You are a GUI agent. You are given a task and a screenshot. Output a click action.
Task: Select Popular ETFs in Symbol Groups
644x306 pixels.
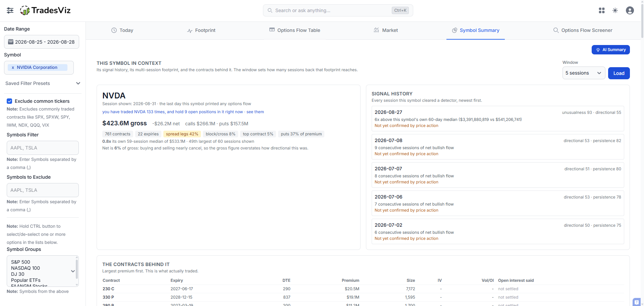pos(26,280)
